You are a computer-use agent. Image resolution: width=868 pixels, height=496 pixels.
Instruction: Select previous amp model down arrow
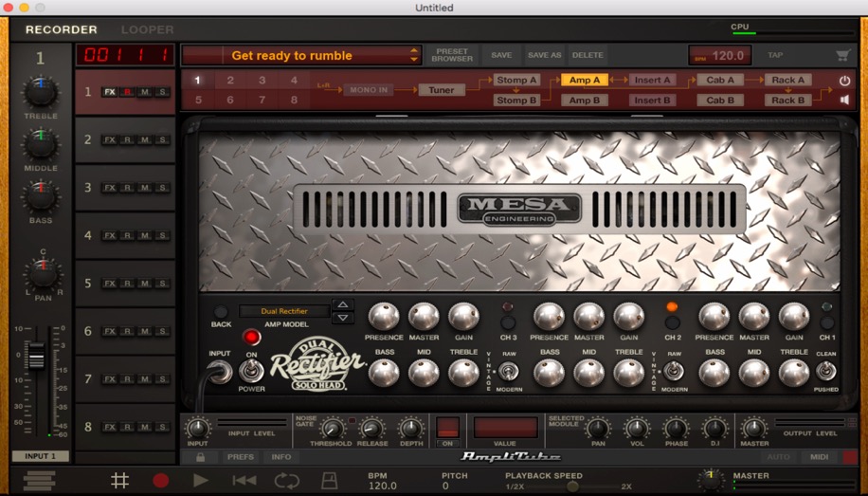343,318
